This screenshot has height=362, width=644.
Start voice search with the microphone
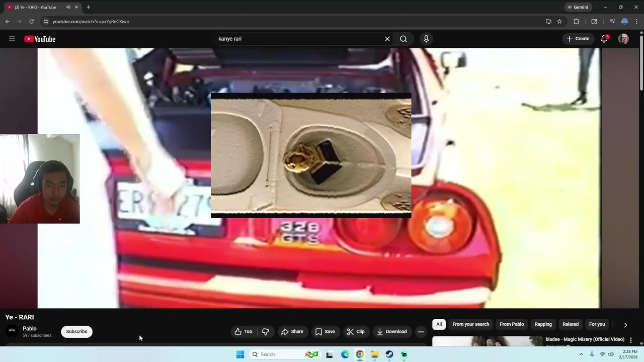pos(426,39)
